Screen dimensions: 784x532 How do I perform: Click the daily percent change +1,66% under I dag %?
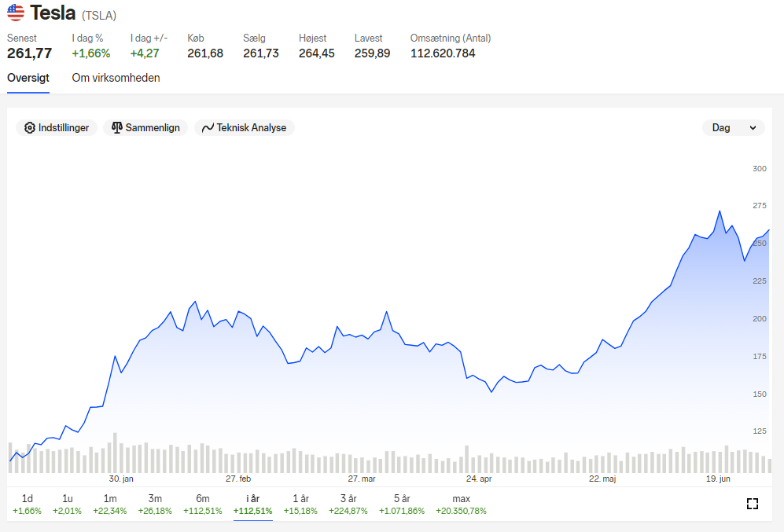(91, 53)
